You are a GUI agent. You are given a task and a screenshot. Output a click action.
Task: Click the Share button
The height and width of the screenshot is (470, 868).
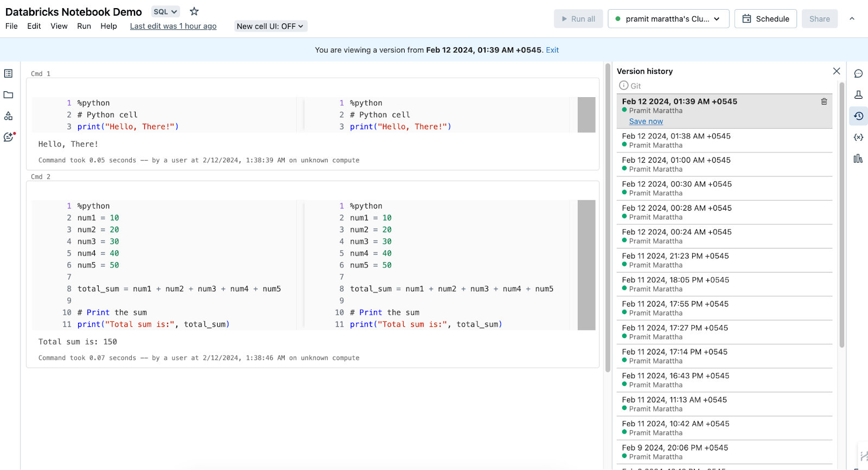(820, 18)
